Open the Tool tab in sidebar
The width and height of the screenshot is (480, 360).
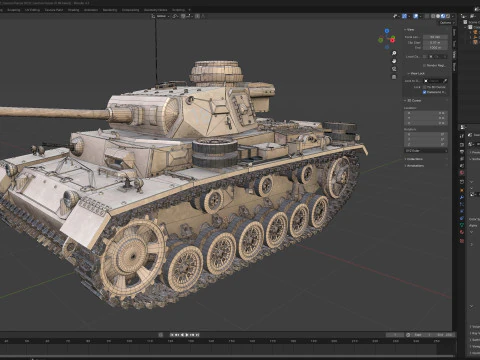[x=454, y=44]
